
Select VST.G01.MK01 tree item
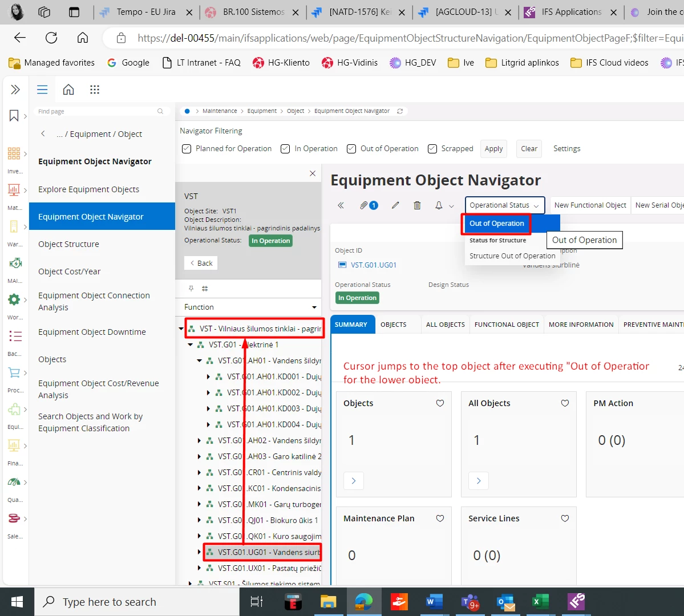pyautogui.click(x=269, y=504)
